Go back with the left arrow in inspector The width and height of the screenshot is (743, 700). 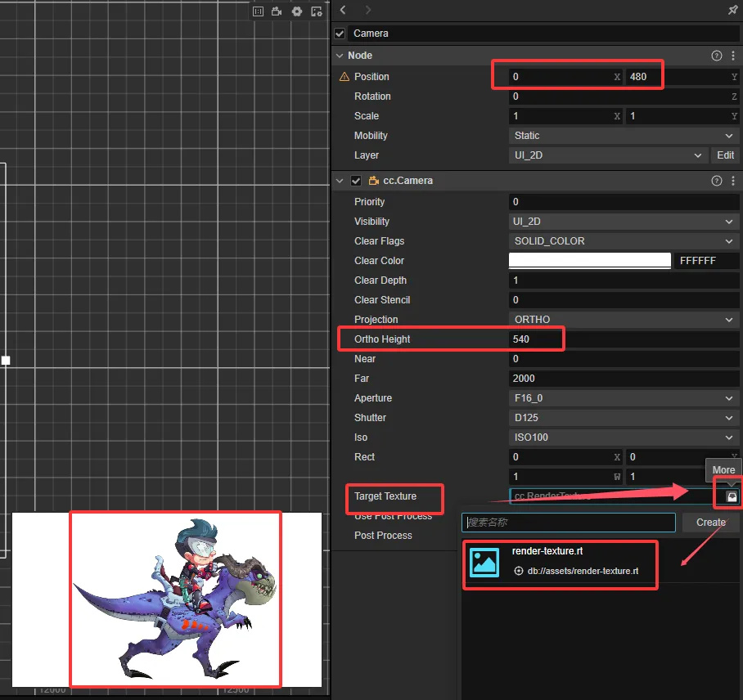(344, 10)
